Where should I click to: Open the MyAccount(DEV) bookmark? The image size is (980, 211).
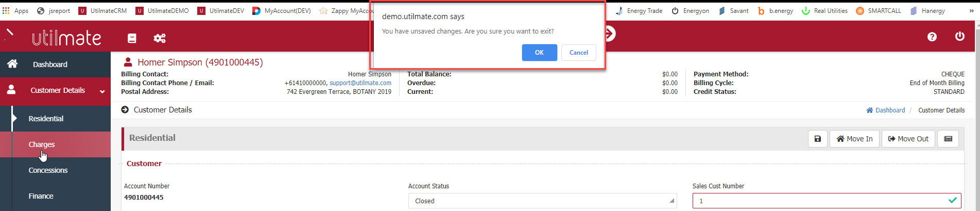[x=282, y=11]
